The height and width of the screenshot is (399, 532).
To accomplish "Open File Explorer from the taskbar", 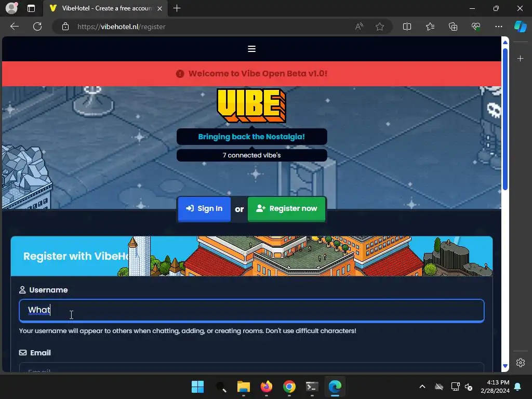I will (243, 387).
